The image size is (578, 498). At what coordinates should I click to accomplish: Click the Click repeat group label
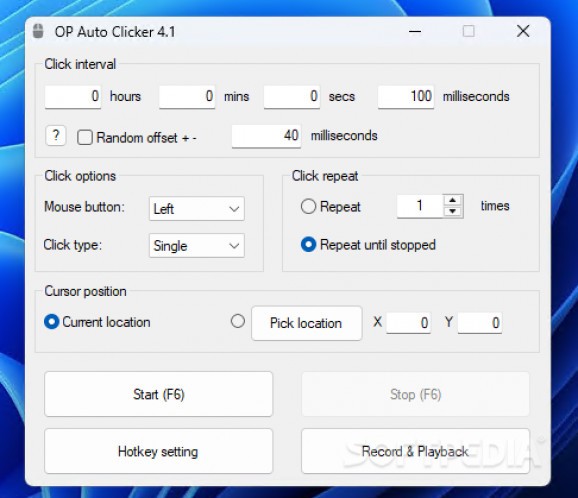point(325,176)
